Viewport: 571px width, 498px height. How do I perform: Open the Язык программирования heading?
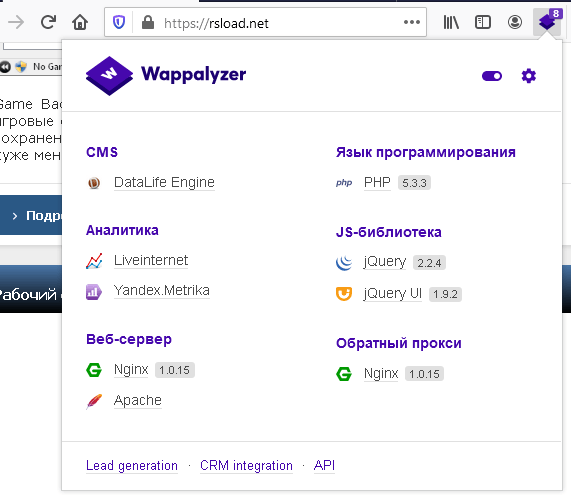426,153
